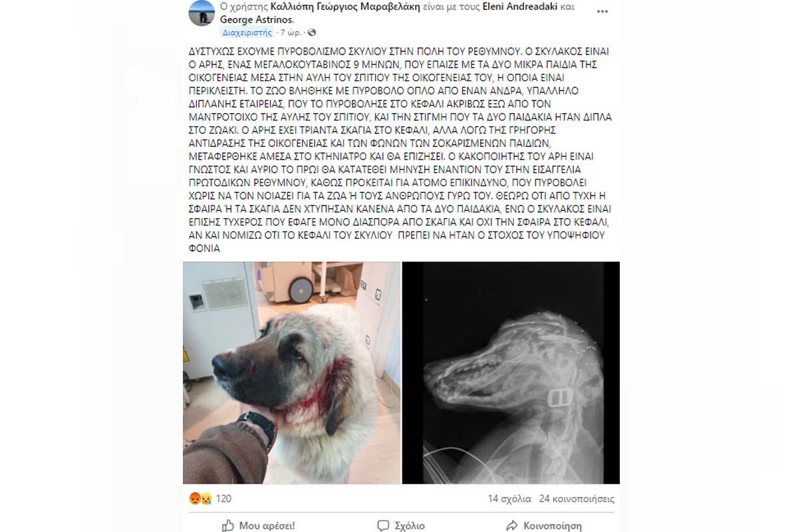Open the three-dots post options menu

(x=602, y=11)
